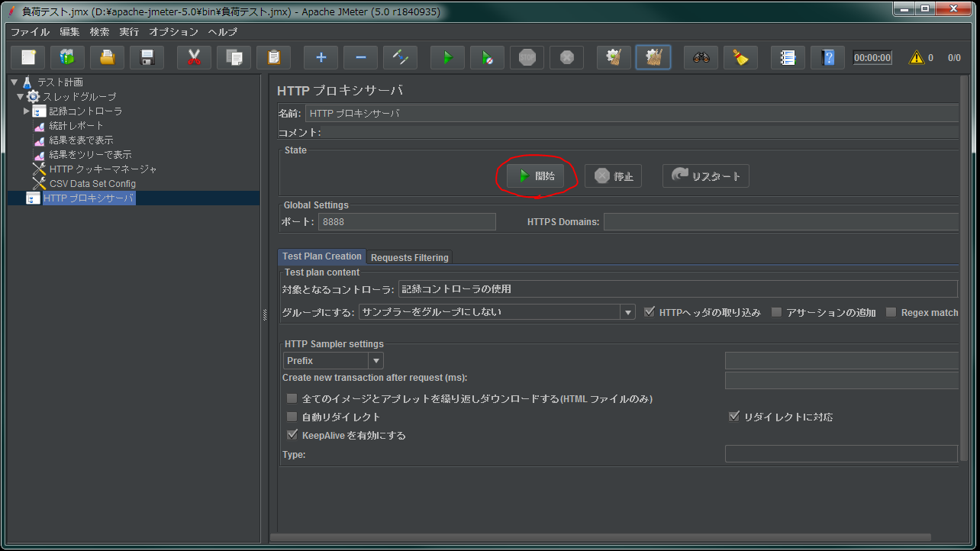Open the Prefix dropdown in HTTP Sampler settings
The image size is (980, 551).
tap(376, 360)
